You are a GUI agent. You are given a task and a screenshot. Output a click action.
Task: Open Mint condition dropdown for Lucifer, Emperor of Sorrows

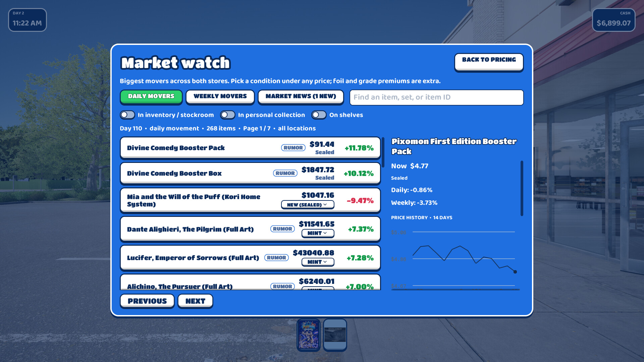pos(318,262)
